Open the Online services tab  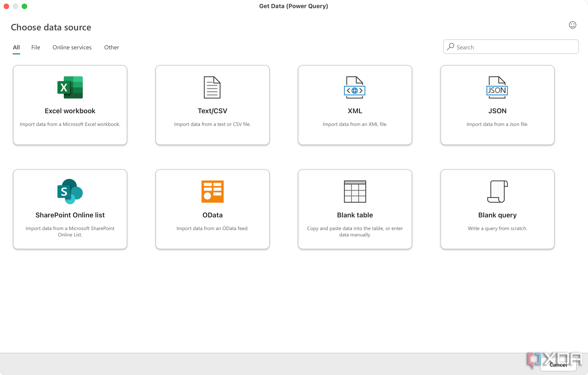(x=72, y=47)
